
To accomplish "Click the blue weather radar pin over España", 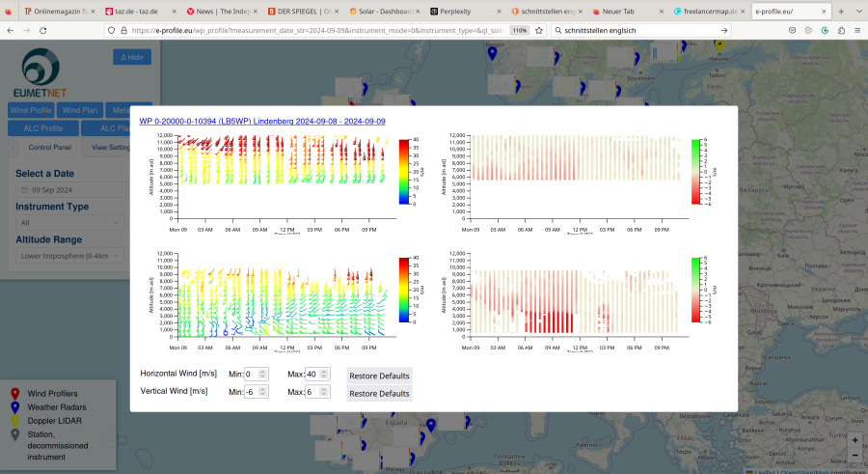I will pyautogui.click(x=431, y=425).
